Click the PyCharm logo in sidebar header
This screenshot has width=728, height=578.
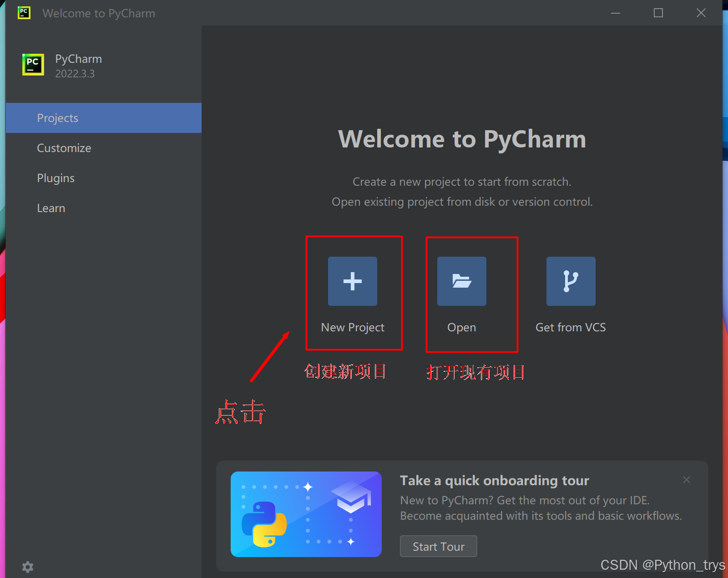tap(33, 65)
